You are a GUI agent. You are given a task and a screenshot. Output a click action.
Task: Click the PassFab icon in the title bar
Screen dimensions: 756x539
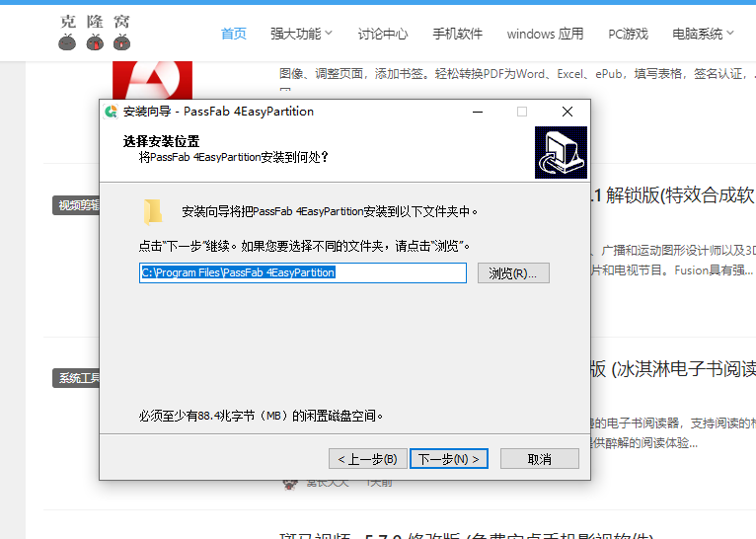click(x=111, y=112)
